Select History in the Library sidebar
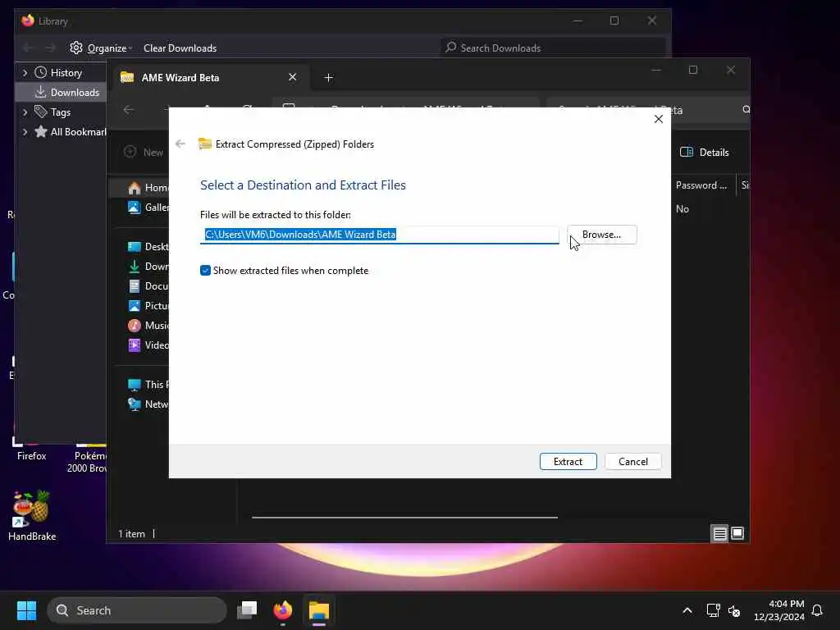This screenshot has height=630, width=840. pos(66,73)
